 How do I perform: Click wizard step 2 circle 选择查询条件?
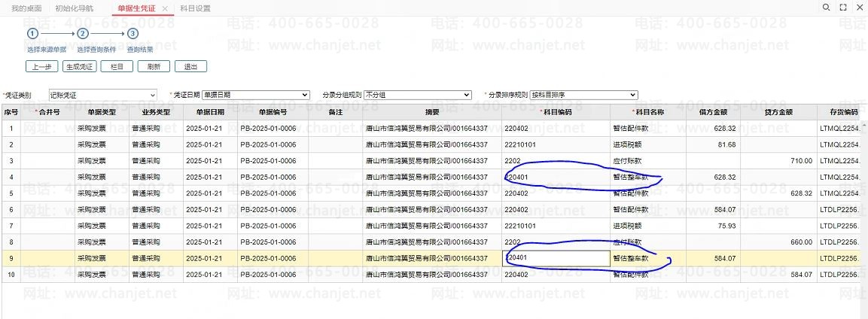point(83,34)
